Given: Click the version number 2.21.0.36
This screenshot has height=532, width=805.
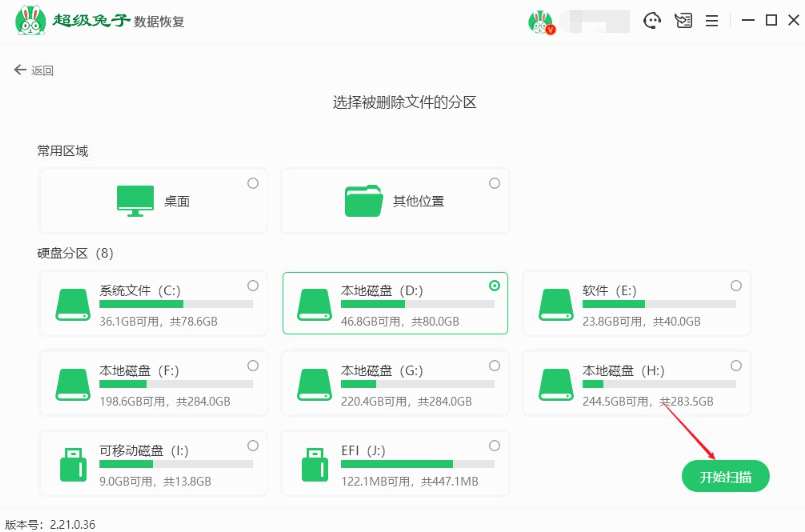Looking at the screenshot, I should pos(72,525).
